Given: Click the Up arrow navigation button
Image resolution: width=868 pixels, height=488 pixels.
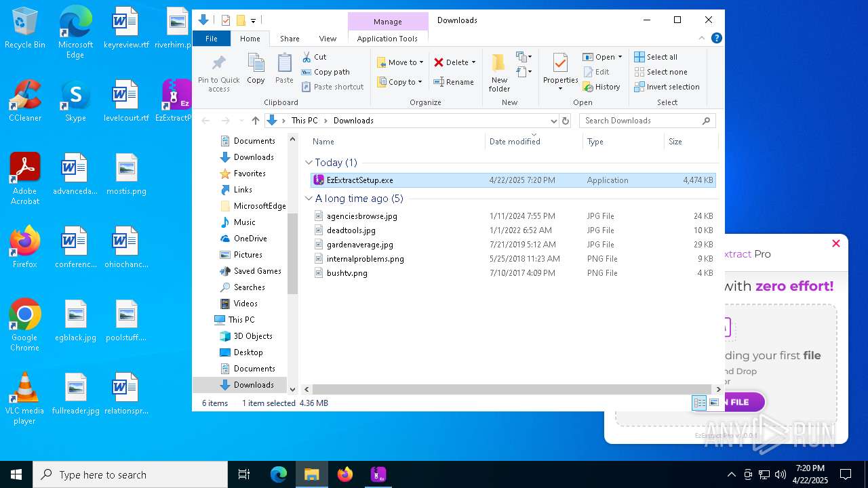Looking at the screenshot, I should 255,121.
